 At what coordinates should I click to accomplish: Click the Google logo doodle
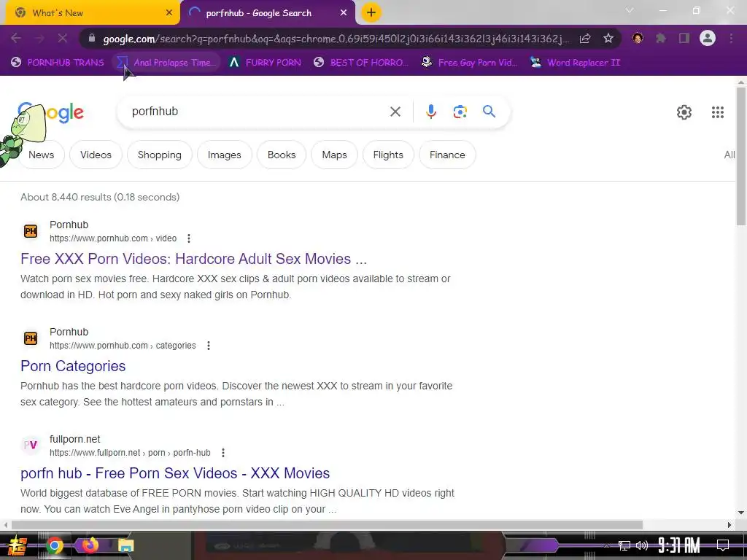50,113
